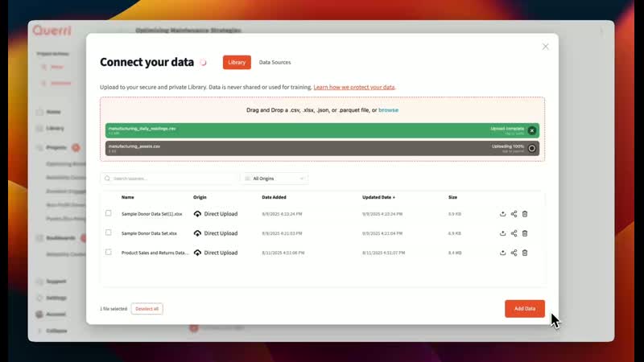Tick the Product Sales and Returns checkbox

click(109, 253)
